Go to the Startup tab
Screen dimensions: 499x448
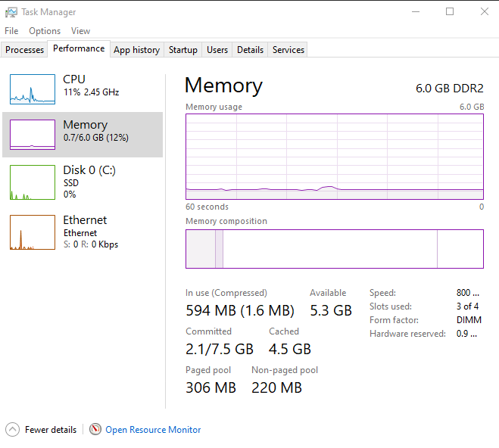[x=182, y=50]
